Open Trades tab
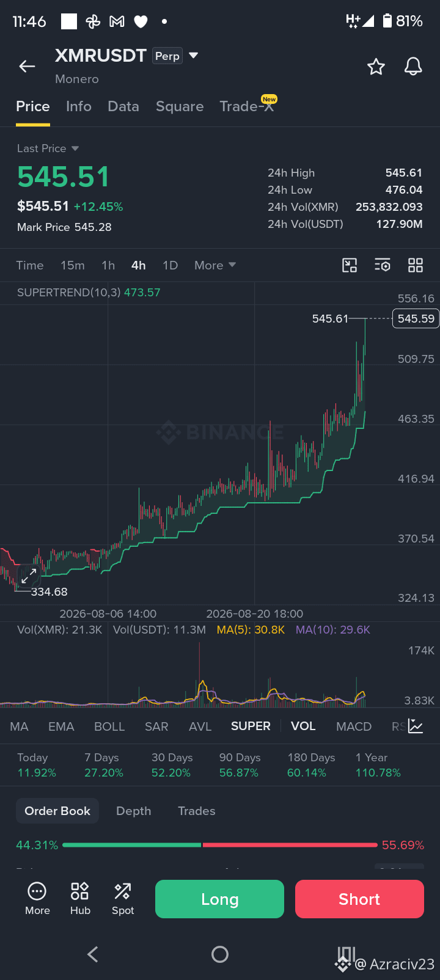This screenshot has height=980, width=440. (x=197, y=811)
